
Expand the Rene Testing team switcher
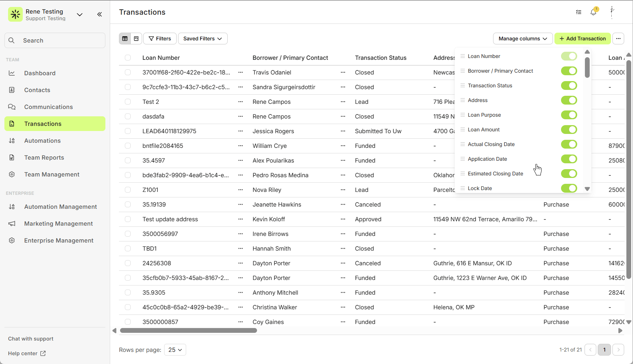[80, 15]
